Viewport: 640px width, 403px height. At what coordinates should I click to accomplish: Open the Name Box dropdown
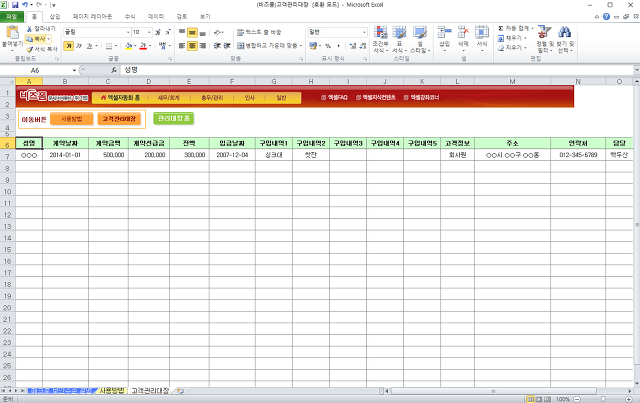pyautogui.click(x=74, y=70)
